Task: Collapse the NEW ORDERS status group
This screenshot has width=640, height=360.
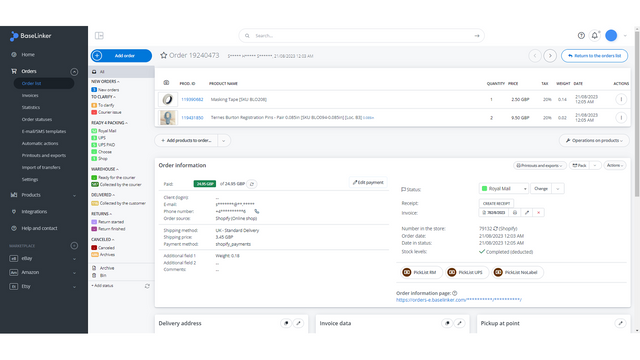Action: pyautogui.click(x=105, y=82)
